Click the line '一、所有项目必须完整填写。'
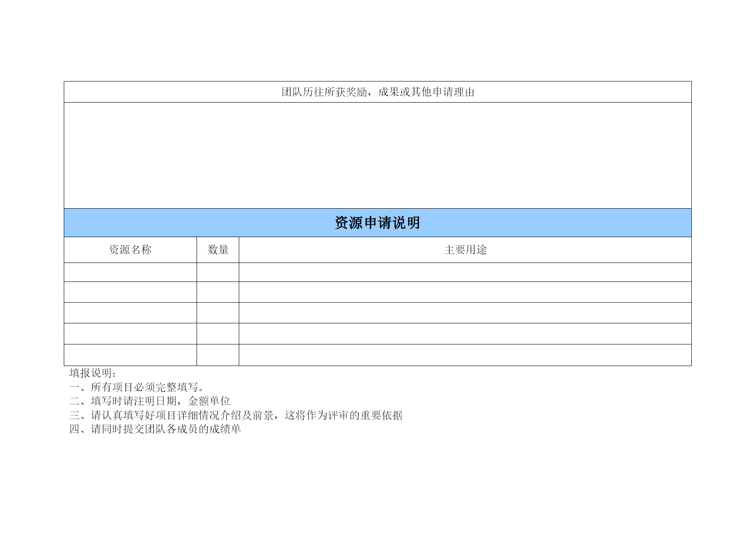Viewport: 756px width, 535px height. (x=137, y=387)
